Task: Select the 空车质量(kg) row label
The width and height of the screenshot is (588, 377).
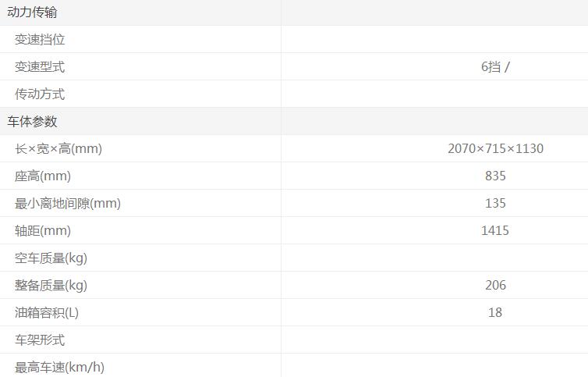Action: [x=51, y=258]
